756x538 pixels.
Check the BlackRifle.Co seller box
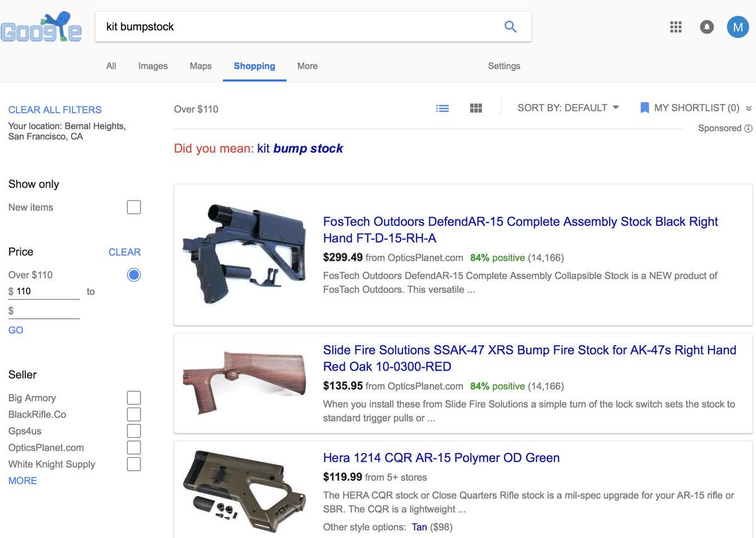point(134,414)
